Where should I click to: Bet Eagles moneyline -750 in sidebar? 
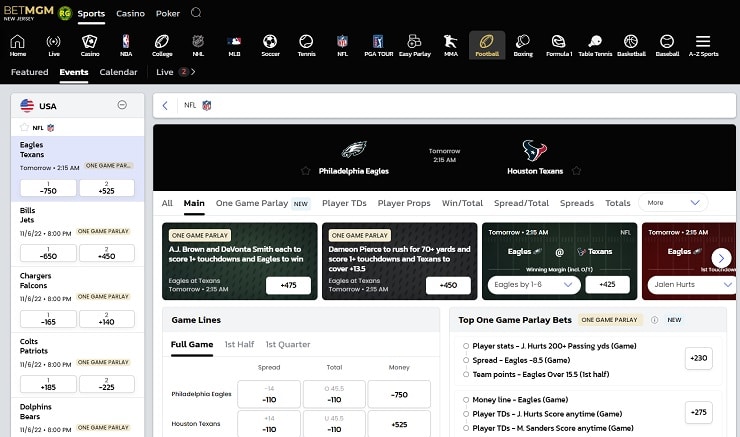point(48,188)
